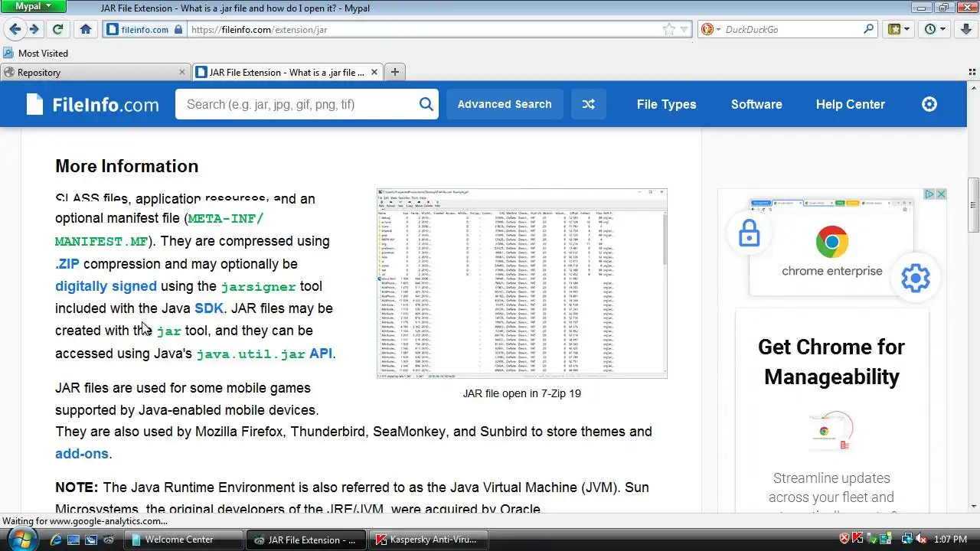The image size is (980, 551).
Task: Select the JAR File Extension tab
Action: point(287,72)
